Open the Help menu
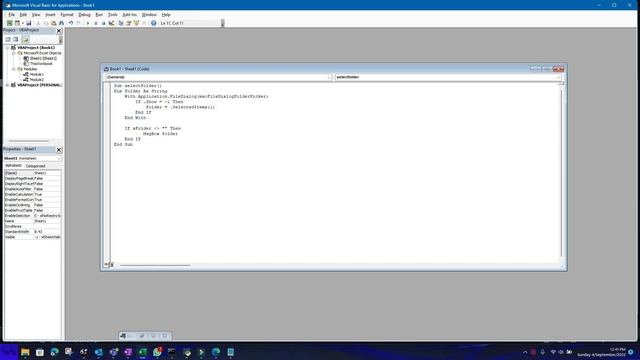Image resolution: width=640 pixels, height=360 pixels. coord(166,15)
